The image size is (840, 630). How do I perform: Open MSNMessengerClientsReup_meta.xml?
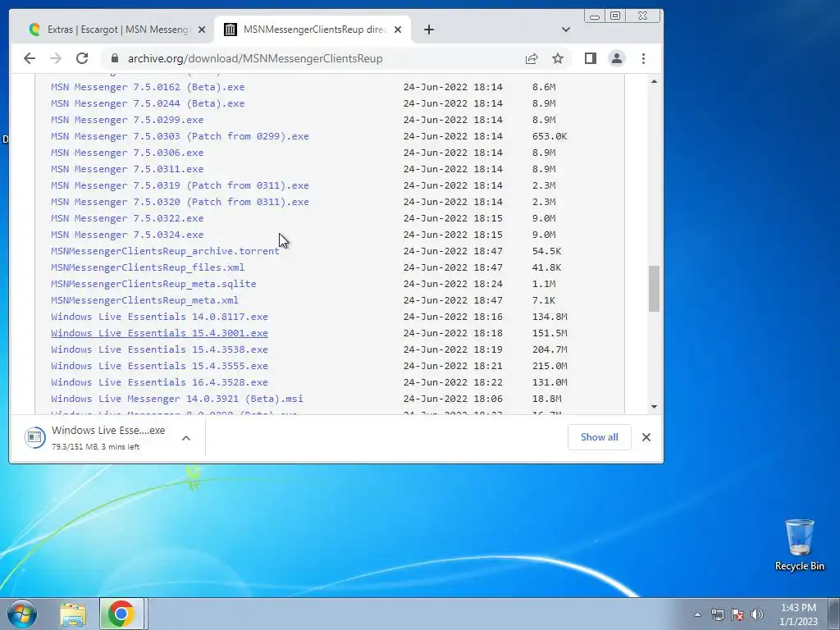pos(144,300)
